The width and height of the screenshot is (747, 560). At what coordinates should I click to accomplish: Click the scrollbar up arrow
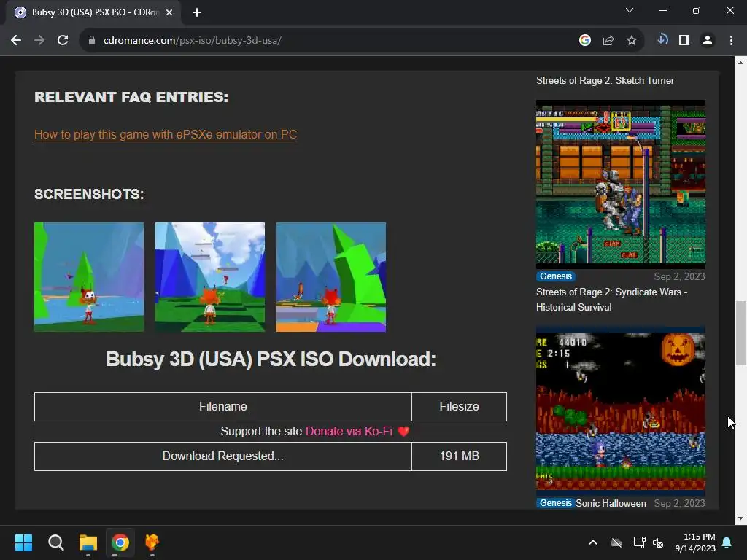[740, 63]
